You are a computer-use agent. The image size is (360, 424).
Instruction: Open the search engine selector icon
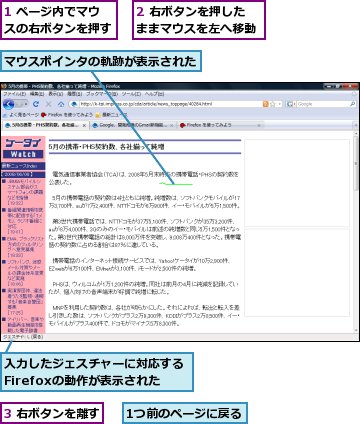click(291, 104)
